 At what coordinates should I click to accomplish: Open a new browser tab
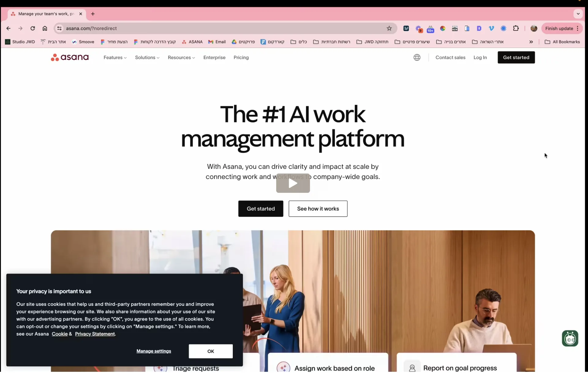pos(93,14)
